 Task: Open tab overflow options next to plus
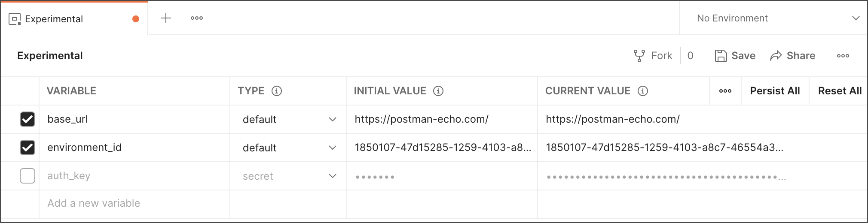tap(197, 18)
